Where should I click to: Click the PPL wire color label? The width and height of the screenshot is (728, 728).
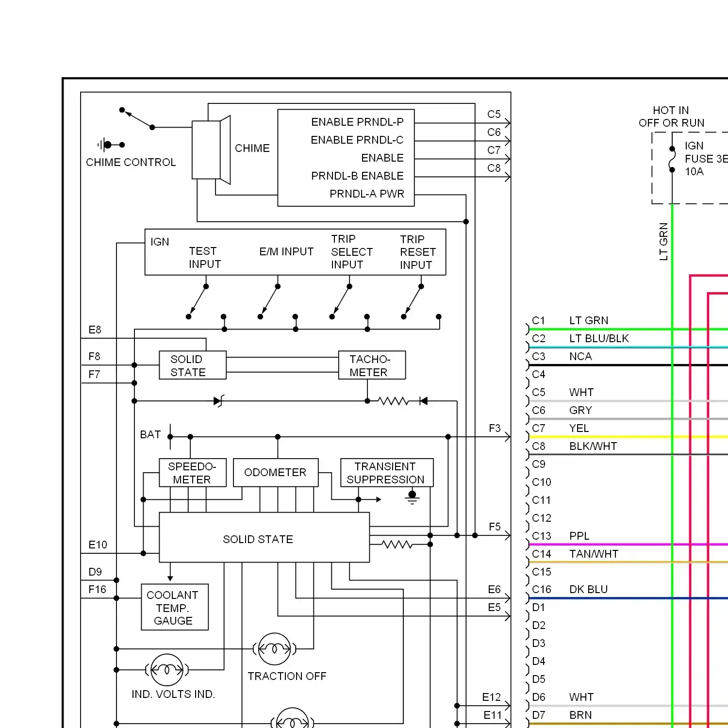coord(579,536)
